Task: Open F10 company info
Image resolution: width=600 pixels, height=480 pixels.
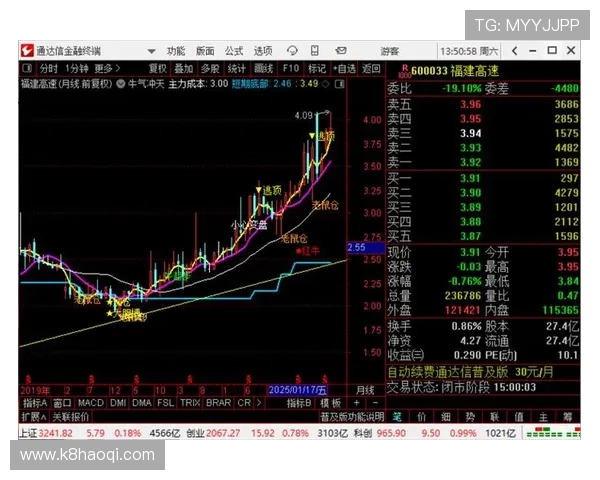Action: click(x=290, y=69)
